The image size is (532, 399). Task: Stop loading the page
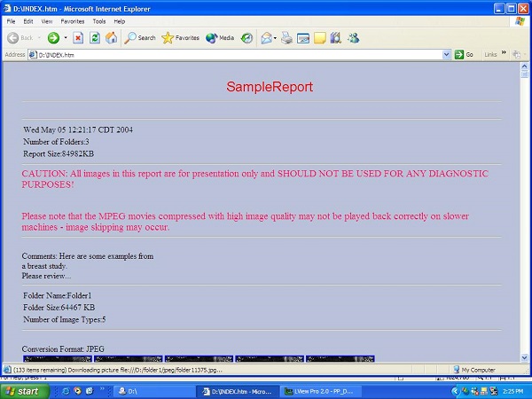click(78, 38)
